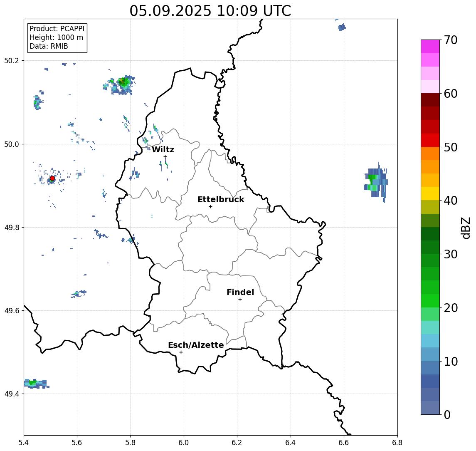The image size is (476, 451).
Task: Click the 6.4 longitude axis label
Action: coord(291,443)
